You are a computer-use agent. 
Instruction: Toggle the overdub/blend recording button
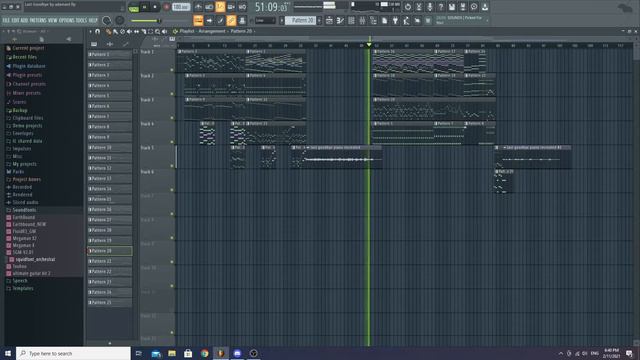(231, 7)
